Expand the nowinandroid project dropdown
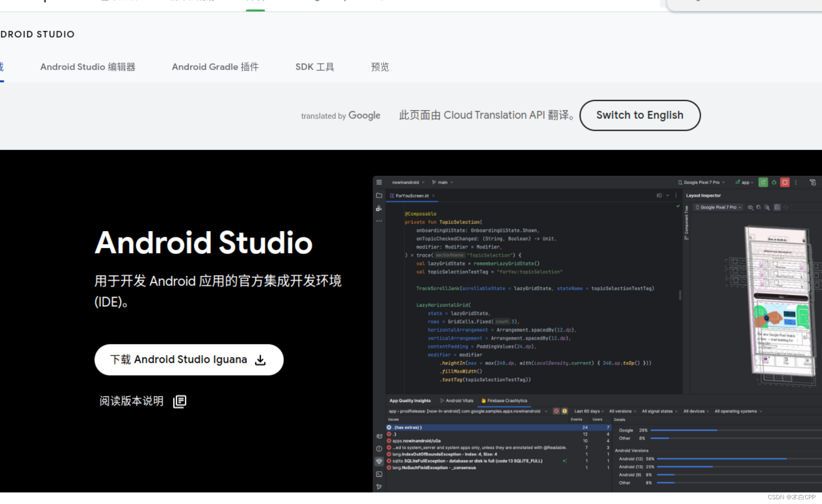 408,182
